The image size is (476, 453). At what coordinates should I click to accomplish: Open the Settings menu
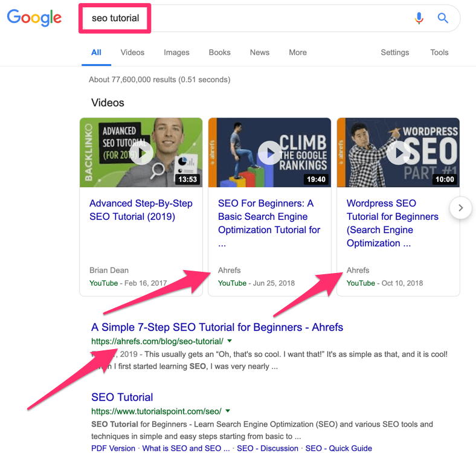pos(394,53)
